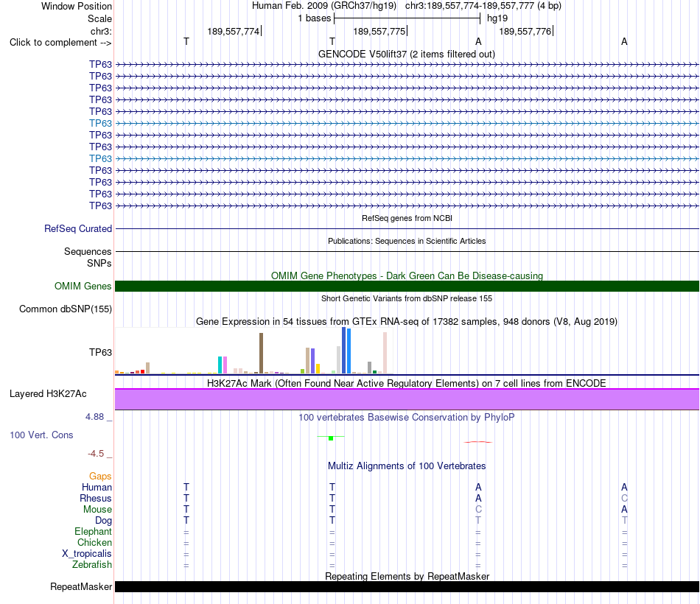Click the RefSeq Curated gene line
700x604 pixels.
407,228
